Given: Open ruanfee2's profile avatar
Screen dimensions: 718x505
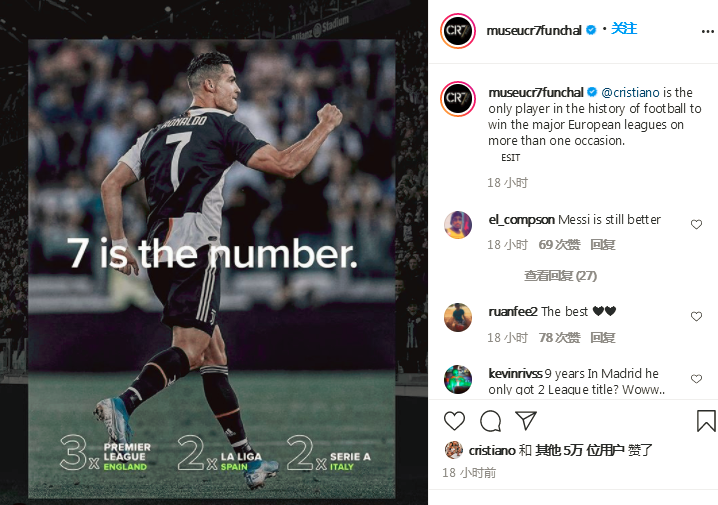Looking at the screenshot, I should 457,317.
